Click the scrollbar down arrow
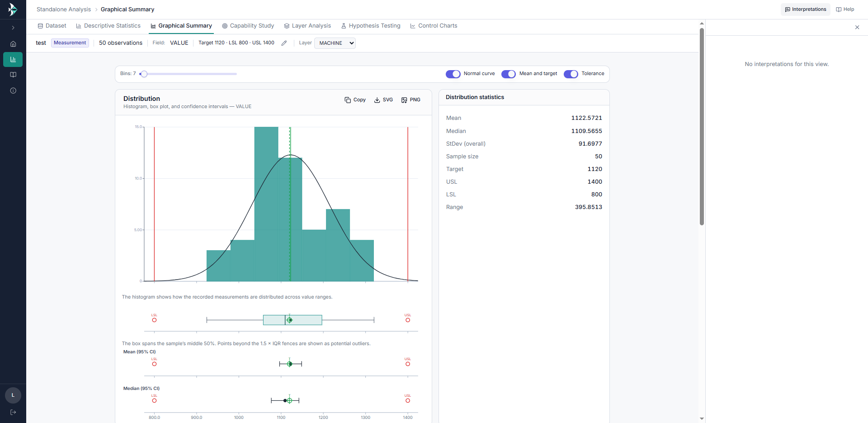Image resolution: width=868 pixels, height=423 pixels. pos(702,419)
